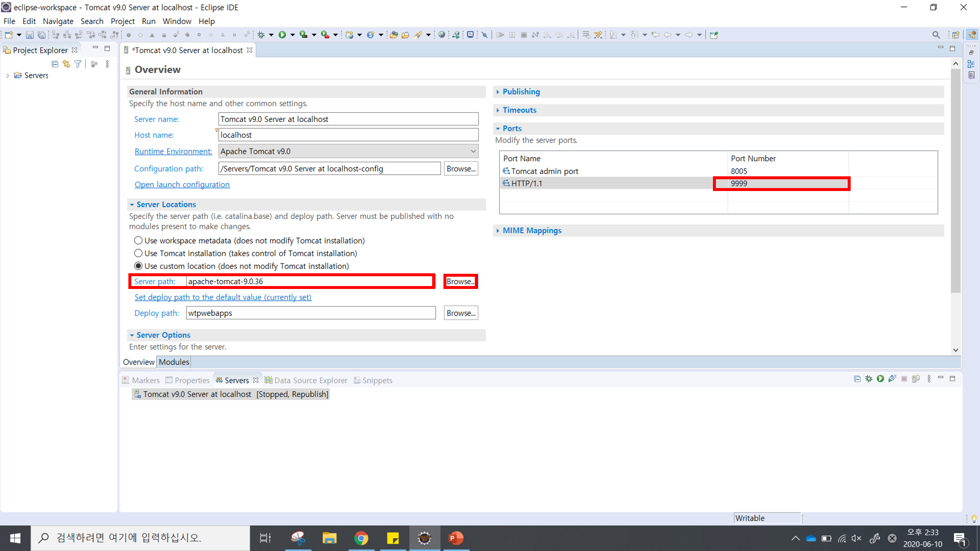Click Browse next to Server path
This screenshot has width=980, height=551.
point(461,282)
